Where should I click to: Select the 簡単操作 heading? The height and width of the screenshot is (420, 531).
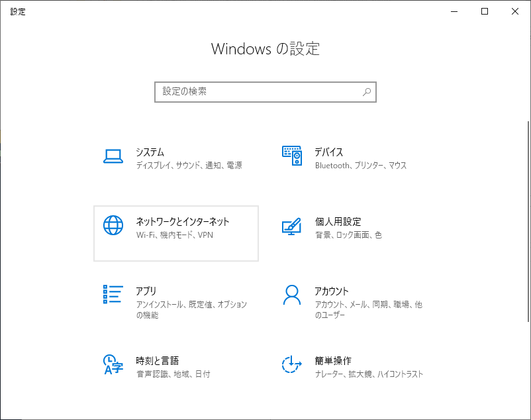point(333,361)
